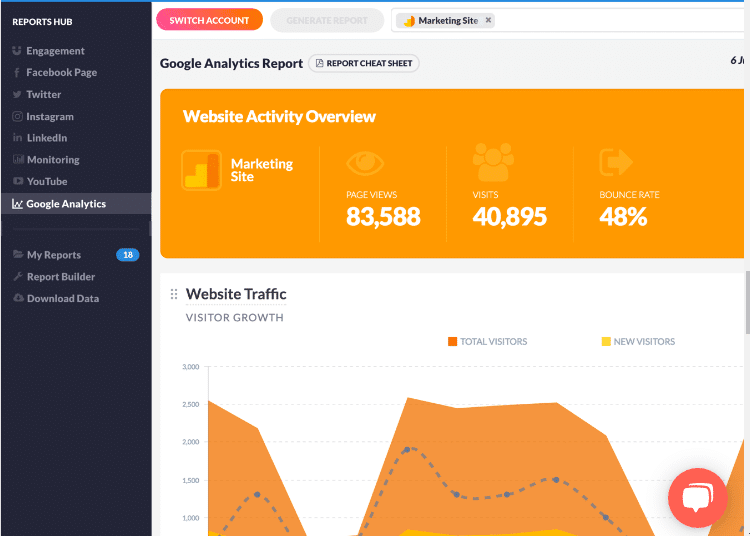The width and height of the screenshot is (750, 536).
Task: Open the Monitoring report
Action: [53, 159]
